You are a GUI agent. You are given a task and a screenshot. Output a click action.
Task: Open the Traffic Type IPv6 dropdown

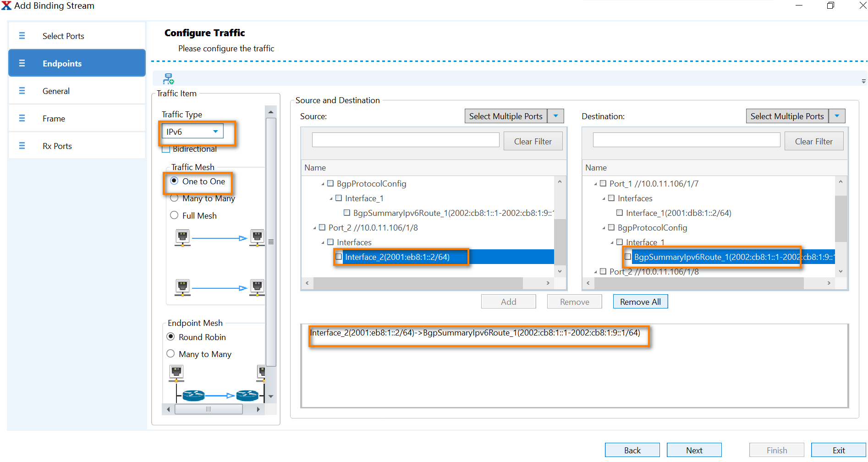pyautogui.click(x=192, y=132)
